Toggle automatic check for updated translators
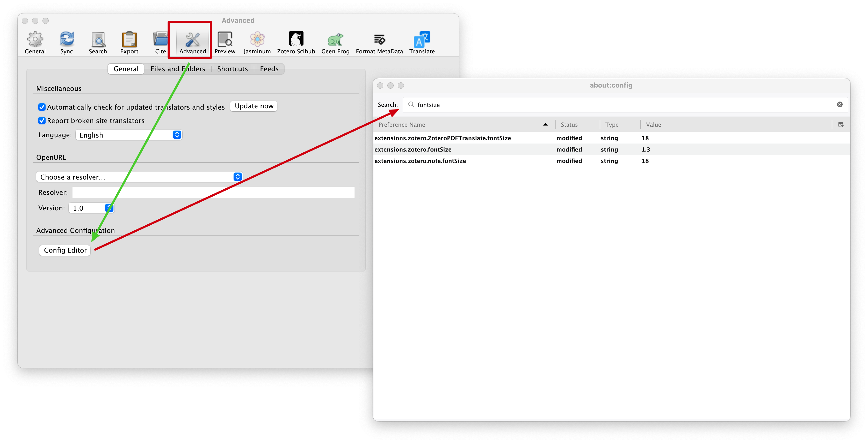 tap(42, 107)
